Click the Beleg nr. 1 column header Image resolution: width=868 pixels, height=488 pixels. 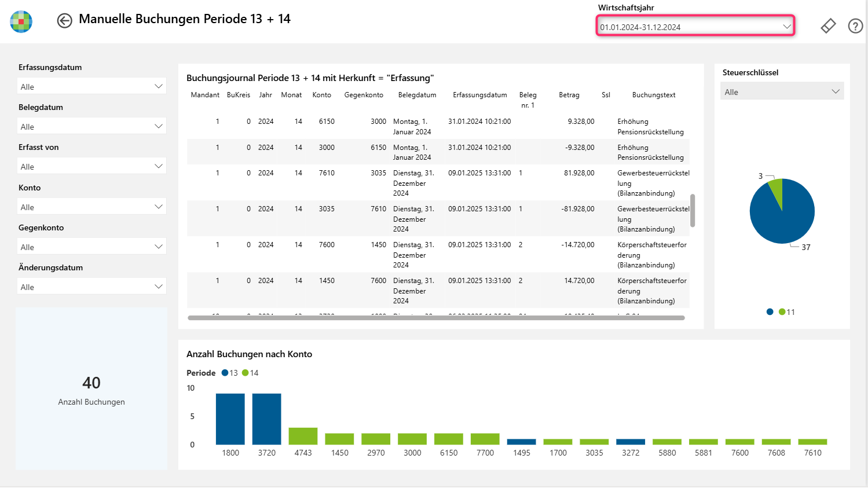point(528,100)
